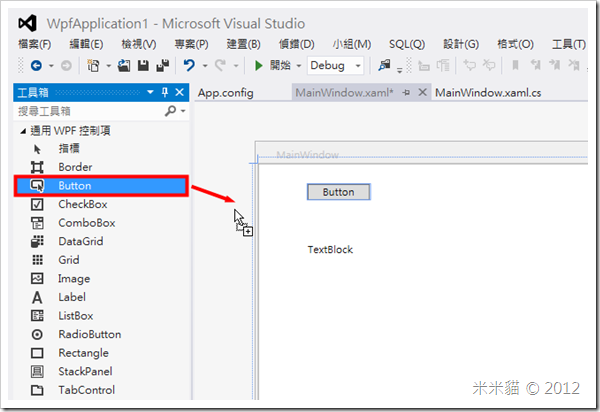The image size is (600, 412).
Task: Open the Start button dropdown arrow
Action: click(x=299, y=66)
